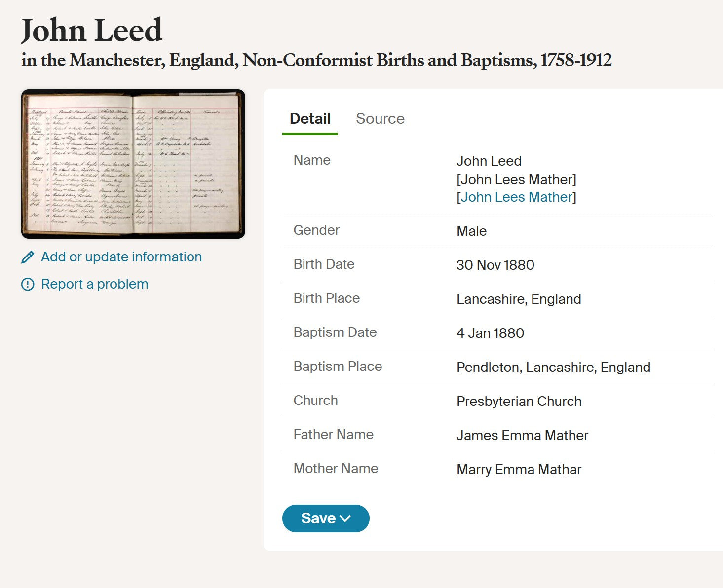The image size is (723, 588).
Task: Open the Add or update information link
Action: click(x=121, y=257)
